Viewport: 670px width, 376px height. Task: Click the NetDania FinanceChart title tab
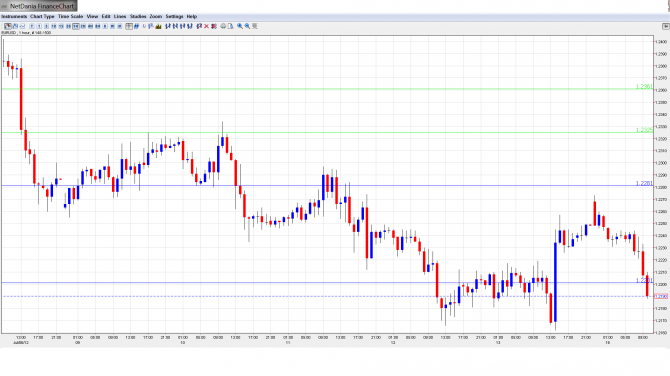(x=38, y=6)
